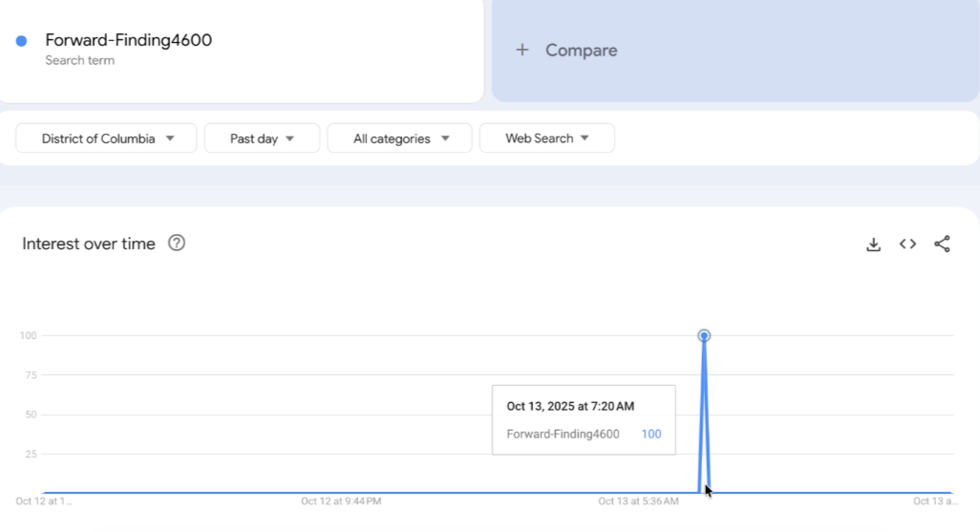
Task: Download the Interest over time data
Action: 873,245
